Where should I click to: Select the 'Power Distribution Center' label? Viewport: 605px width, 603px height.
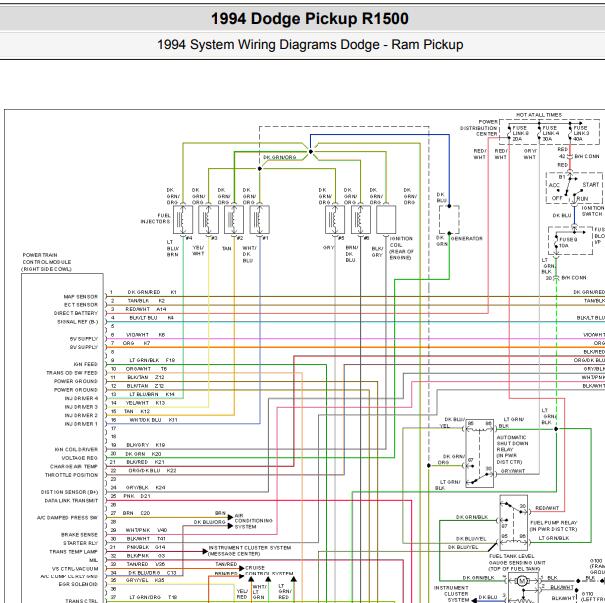(479, 129)
